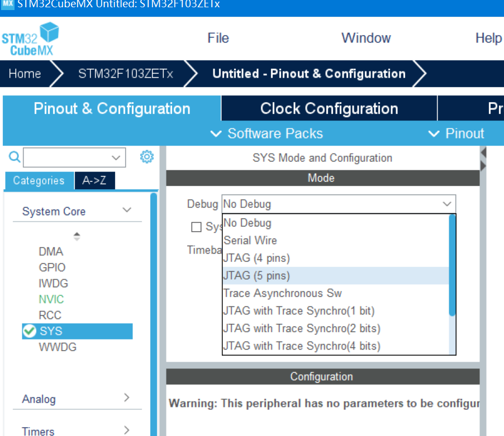Open the Help menu
This screenshot has height=436, width=504.
(488, 38)
